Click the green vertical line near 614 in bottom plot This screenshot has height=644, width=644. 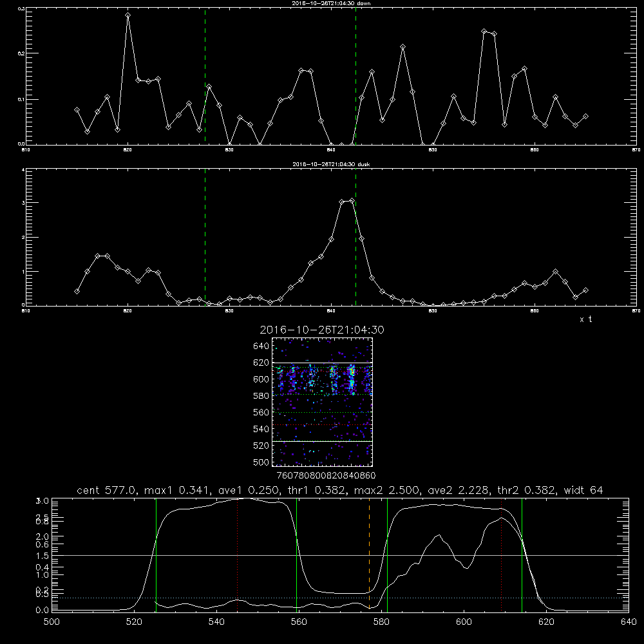pyautogui.click(x=522, y=554)
